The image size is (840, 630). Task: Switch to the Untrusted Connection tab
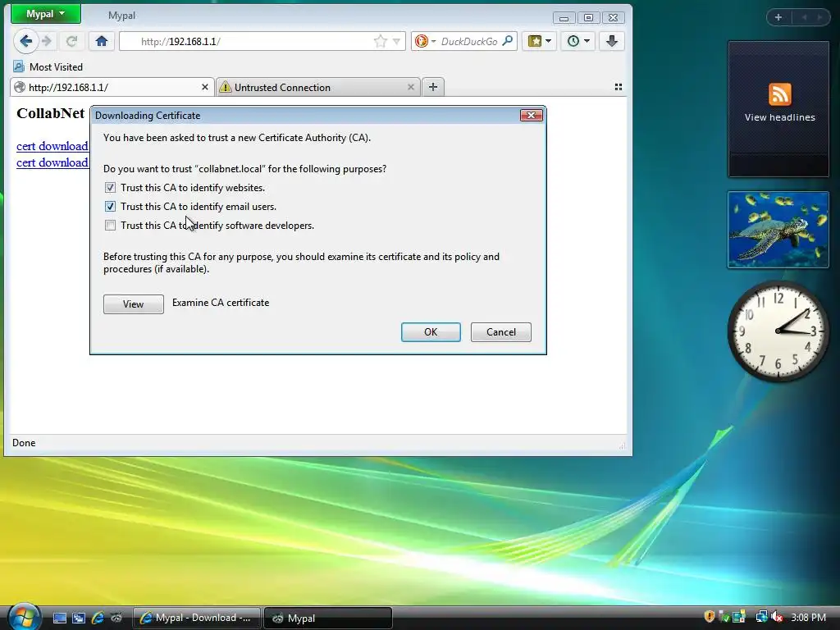317,87
